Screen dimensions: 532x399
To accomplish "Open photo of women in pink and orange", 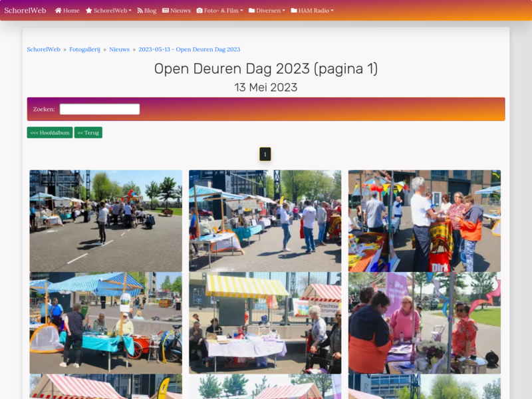I will (424, 323).
